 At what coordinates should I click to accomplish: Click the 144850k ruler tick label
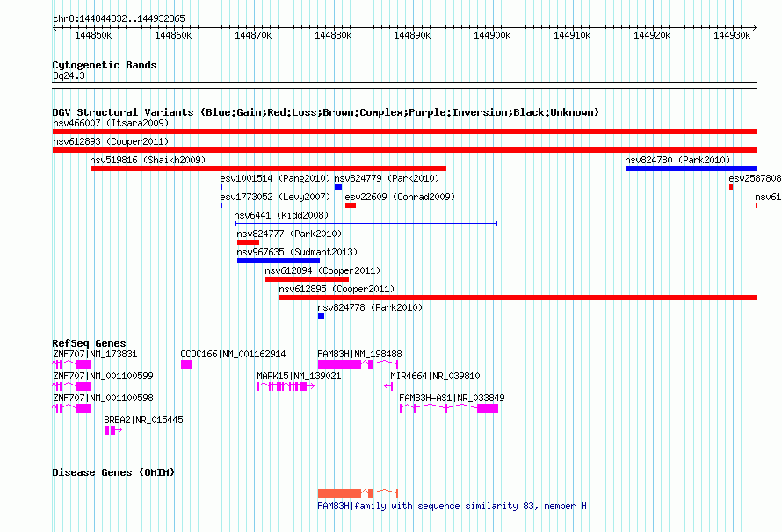point(93,35)
